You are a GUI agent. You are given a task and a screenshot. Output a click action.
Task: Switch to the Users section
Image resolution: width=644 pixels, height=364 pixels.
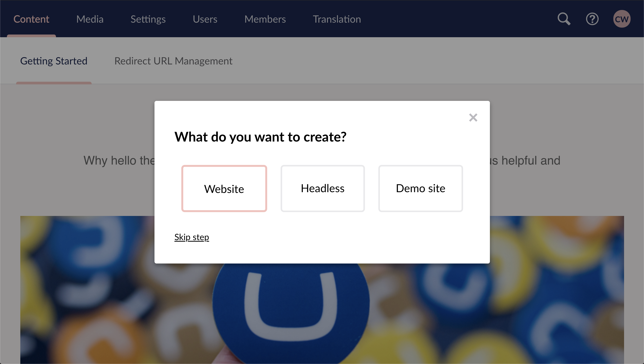tap(205, 19)
